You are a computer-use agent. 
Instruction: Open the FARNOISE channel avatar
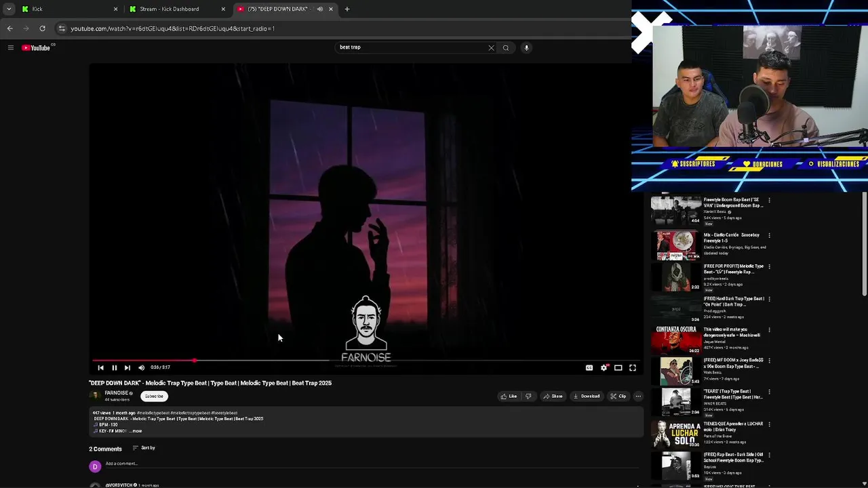pos(95,396)
